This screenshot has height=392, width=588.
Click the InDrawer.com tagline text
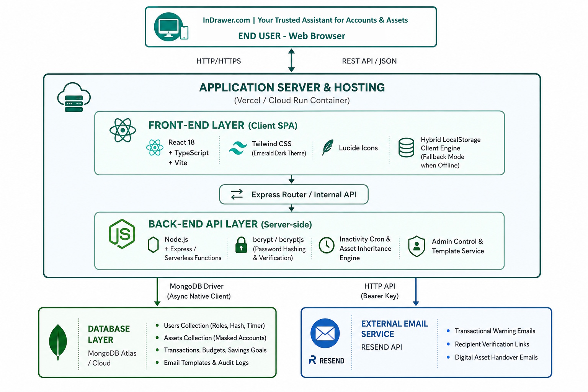[305, 20]
